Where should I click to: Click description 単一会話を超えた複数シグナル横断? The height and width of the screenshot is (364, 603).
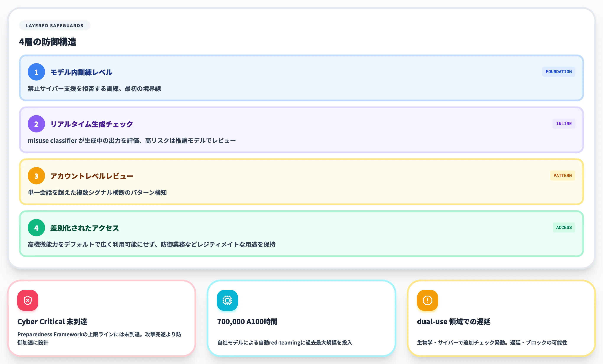[97, 192]
